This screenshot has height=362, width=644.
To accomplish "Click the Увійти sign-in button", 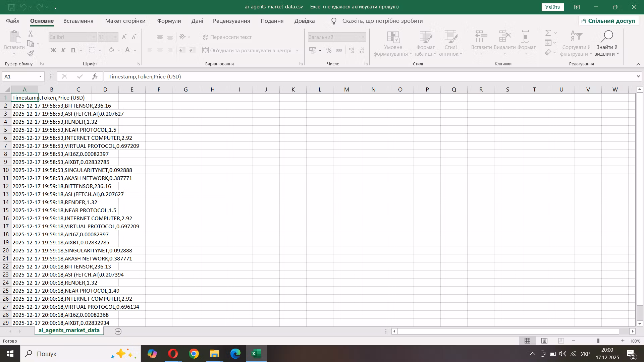I will click(552, 7).
